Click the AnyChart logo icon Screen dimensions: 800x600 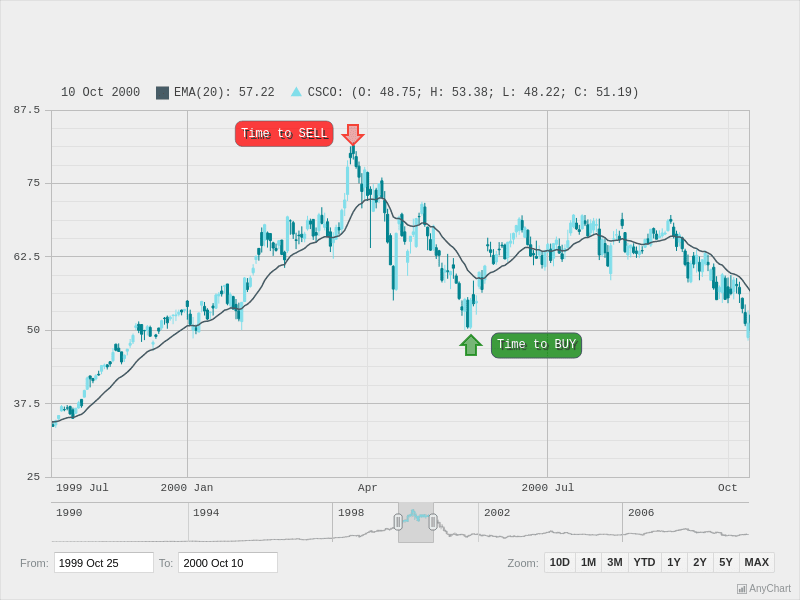(x=742, y=589)
